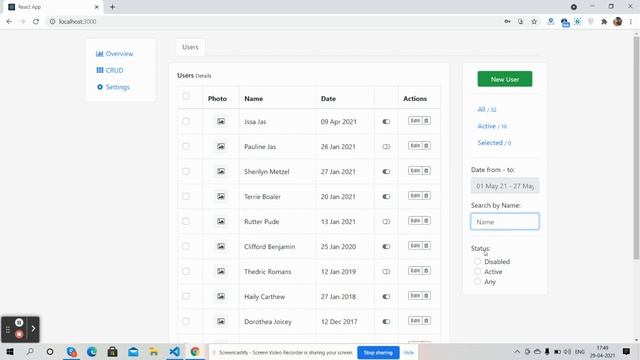
Task: Check the Sherilyn Metzel row checkbox
Action: (x=186, y=171)
